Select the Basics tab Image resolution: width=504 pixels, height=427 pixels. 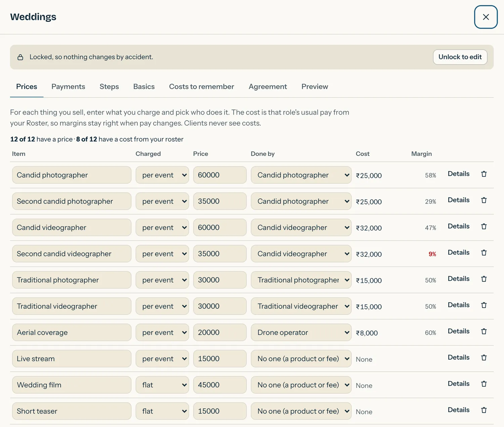tap(144, 87)
